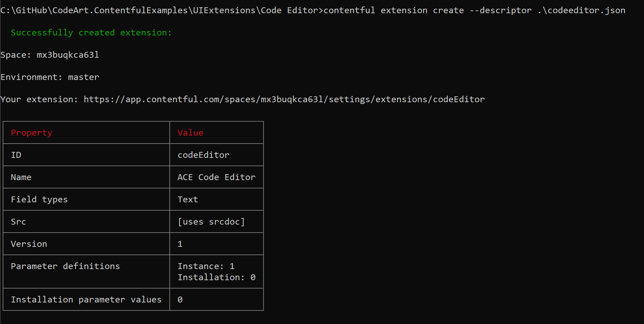Select the Text field type value

pyautogui.click(x=188, y=199)
